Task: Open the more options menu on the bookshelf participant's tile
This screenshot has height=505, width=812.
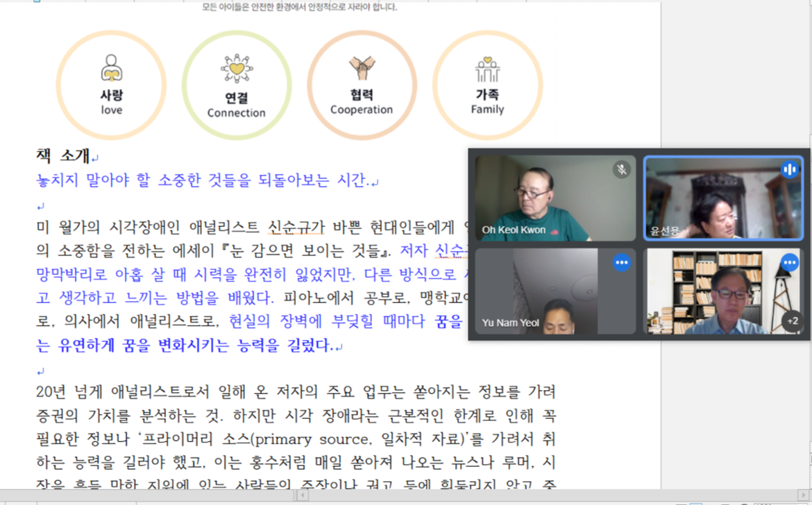Action: 790,262
